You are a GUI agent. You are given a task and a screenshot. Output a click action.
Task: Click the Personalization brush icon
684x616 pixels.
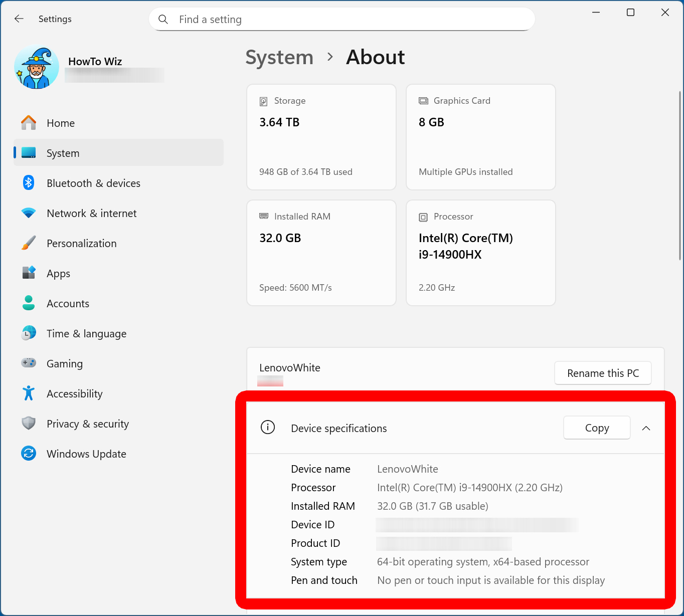[29, 243]
